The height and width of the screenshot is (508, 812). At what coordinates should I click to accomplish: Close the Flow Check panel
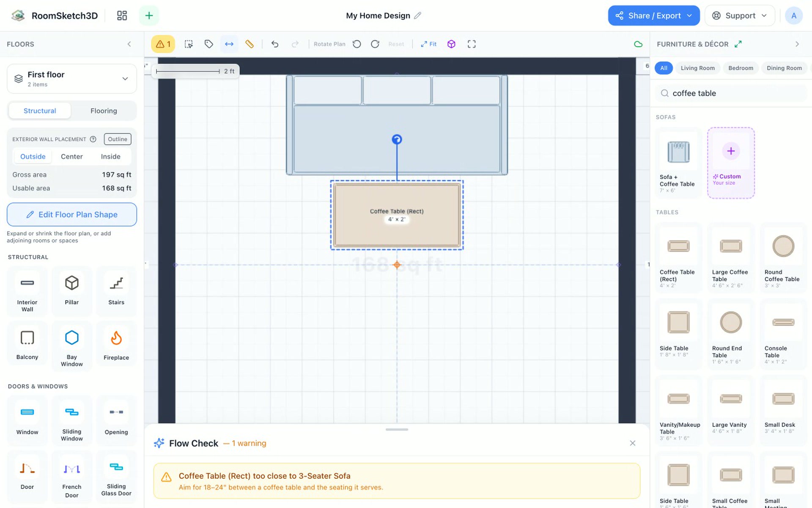(x=632, y=443)
